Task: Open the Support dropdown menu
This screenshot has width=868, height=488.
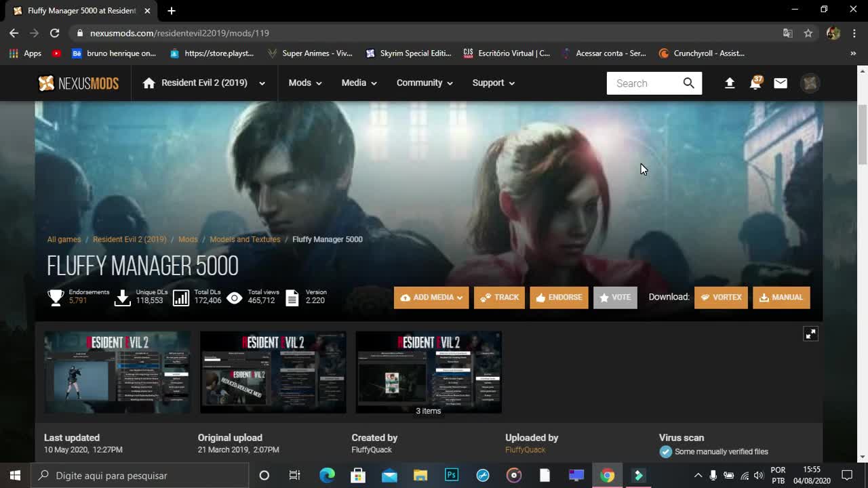Action: coord(493,83)
